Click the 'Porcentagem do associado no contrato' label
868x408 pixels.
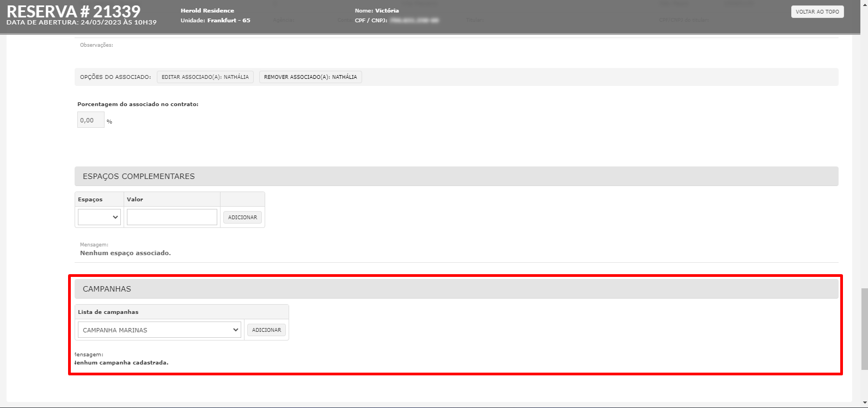click(138, 104)
